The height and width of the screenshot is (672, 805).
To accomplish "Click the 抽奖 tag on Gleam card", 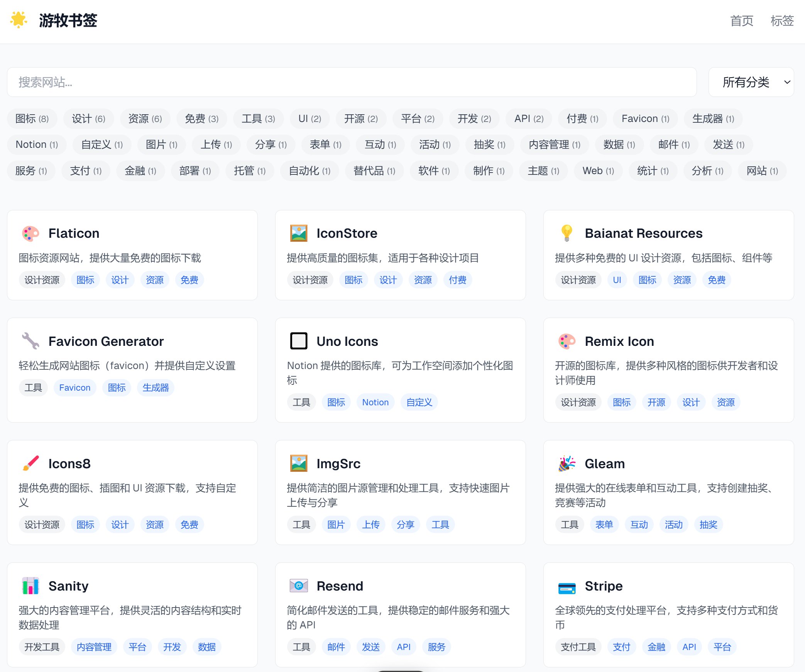I will pyautogui.click(x=709, y=525).
